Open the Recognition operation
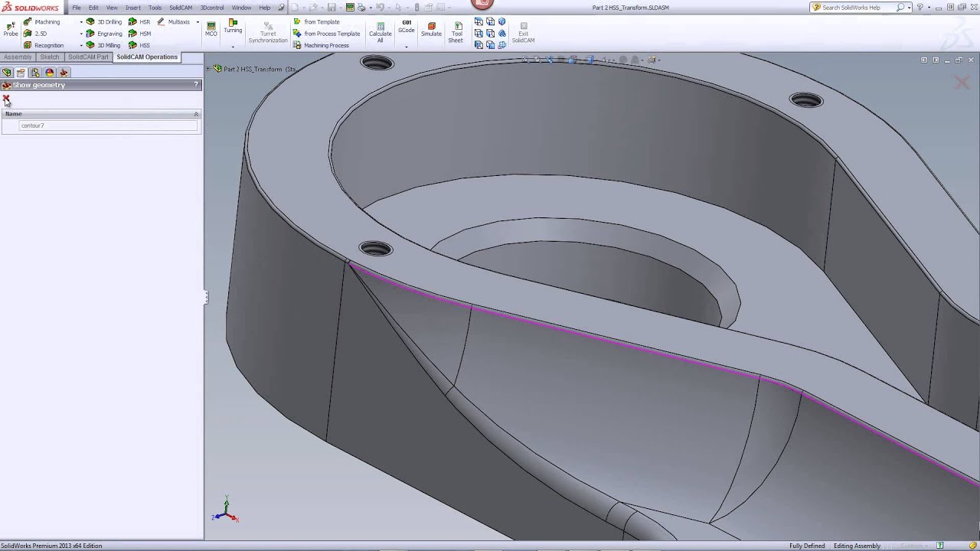The image size is (980, 551). click(44, 45)
